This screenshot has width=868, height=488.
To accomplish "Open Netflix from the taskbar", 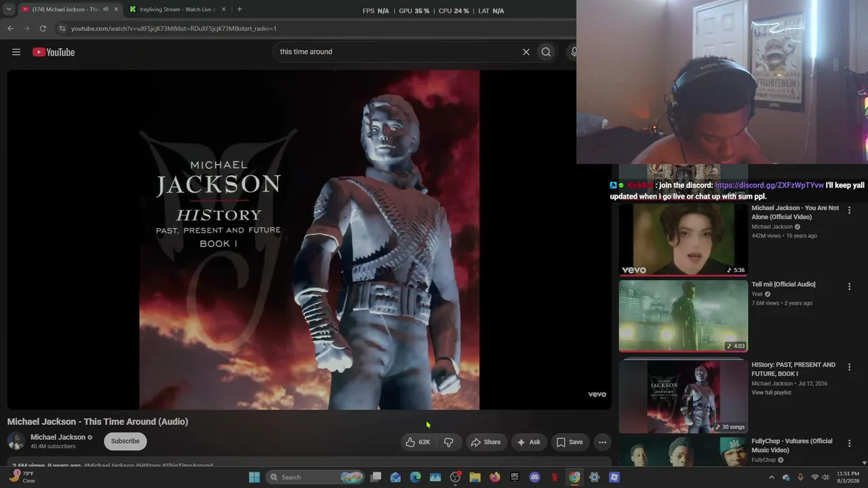I will 554,477.
